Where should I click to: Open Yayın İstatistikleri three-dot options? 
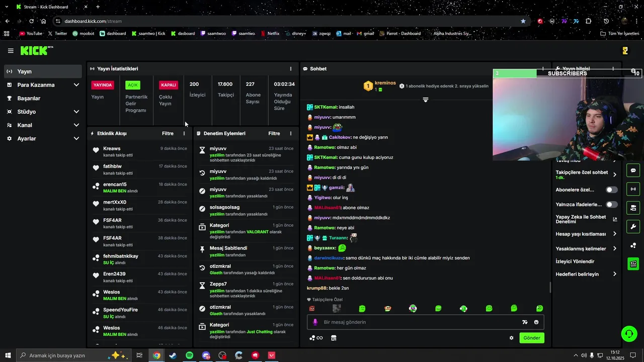click(x=290, y=69)
